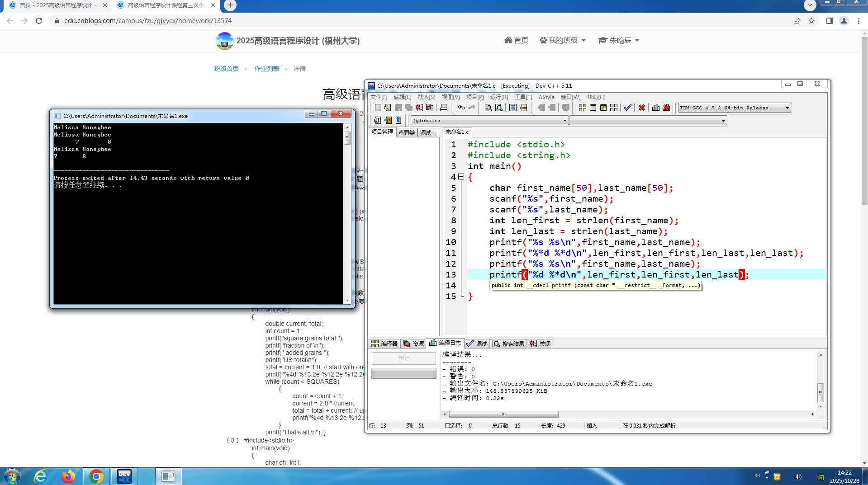Click the Undo arrow in Dev-C++ toolbar
This screenshot has width=868, height=485.
tap(461, 108)
